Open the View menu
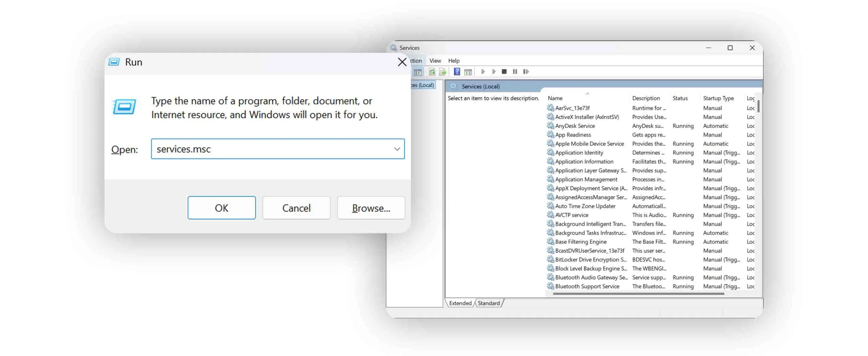The width and height of the screenshot is (868, 356). [435, 61]
